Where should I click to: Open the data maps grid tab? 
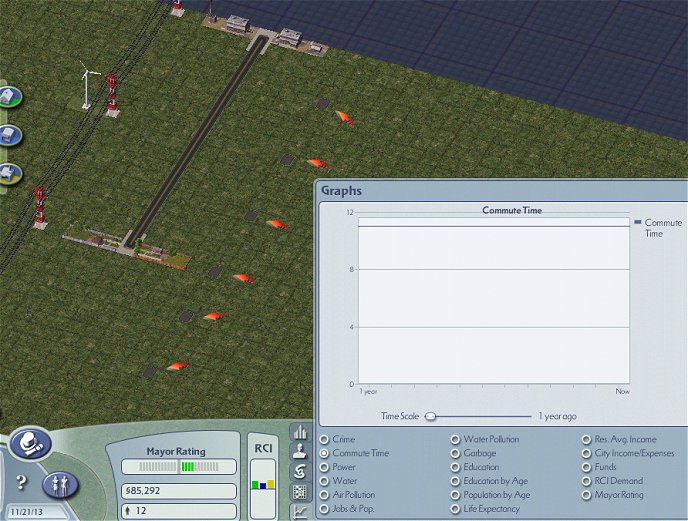click(300, 492)
